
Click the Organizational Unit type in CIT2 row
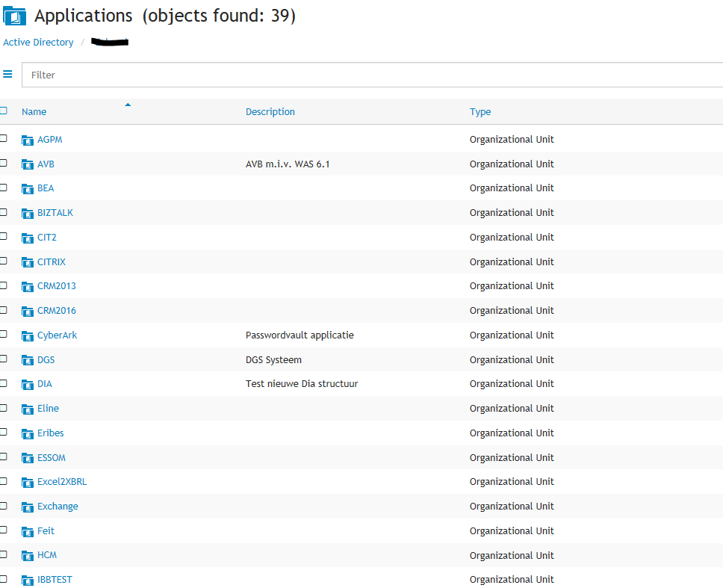pos(512,238)
